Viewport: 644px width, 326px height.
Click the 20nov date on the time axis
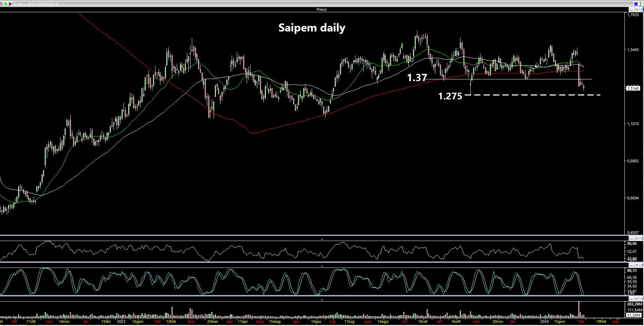click(x=498, y=321)
